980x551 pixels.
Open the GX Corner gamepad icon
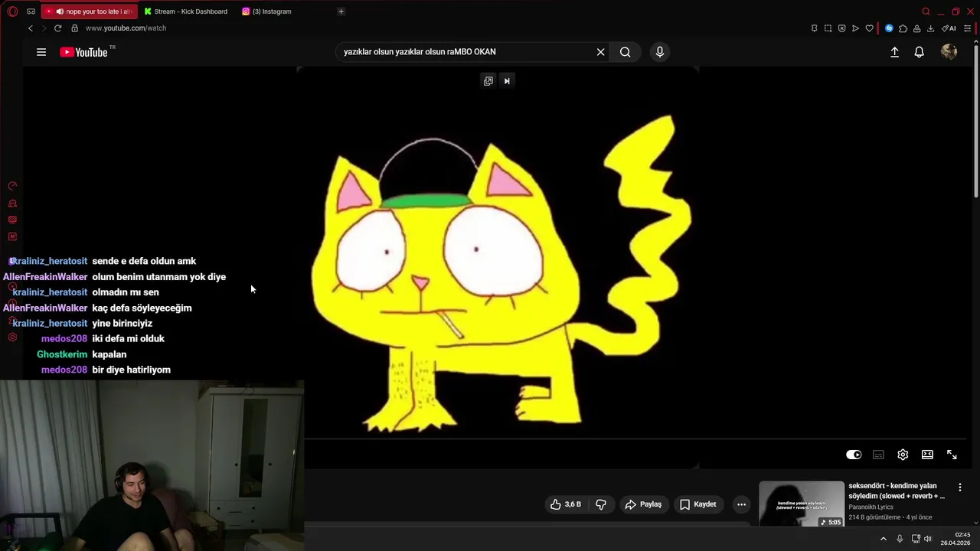coord(31,11)
